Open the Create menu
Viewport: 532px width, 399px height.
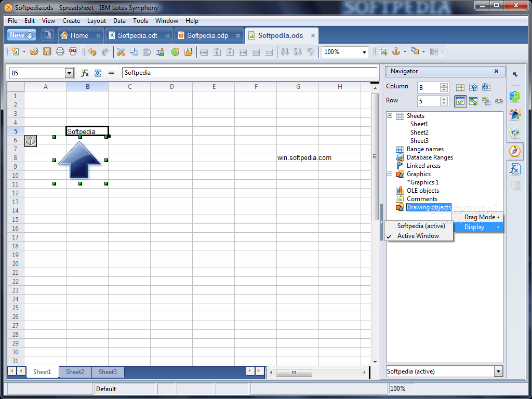(71, 21)
